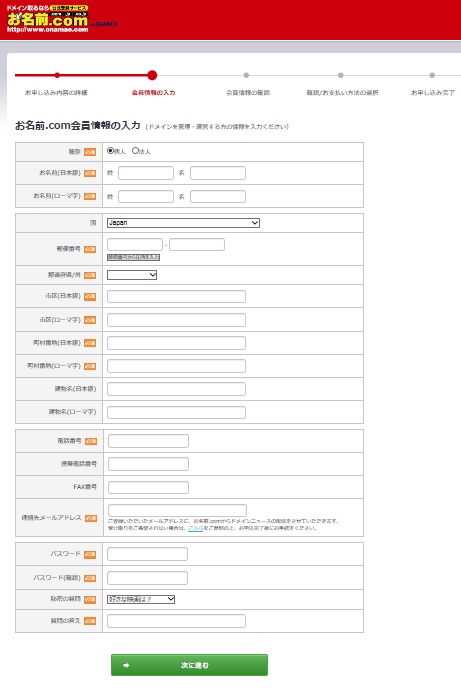This screenshot has height=696, width=461.
Task: Click the FAX番号 input field
Action: 148,487
